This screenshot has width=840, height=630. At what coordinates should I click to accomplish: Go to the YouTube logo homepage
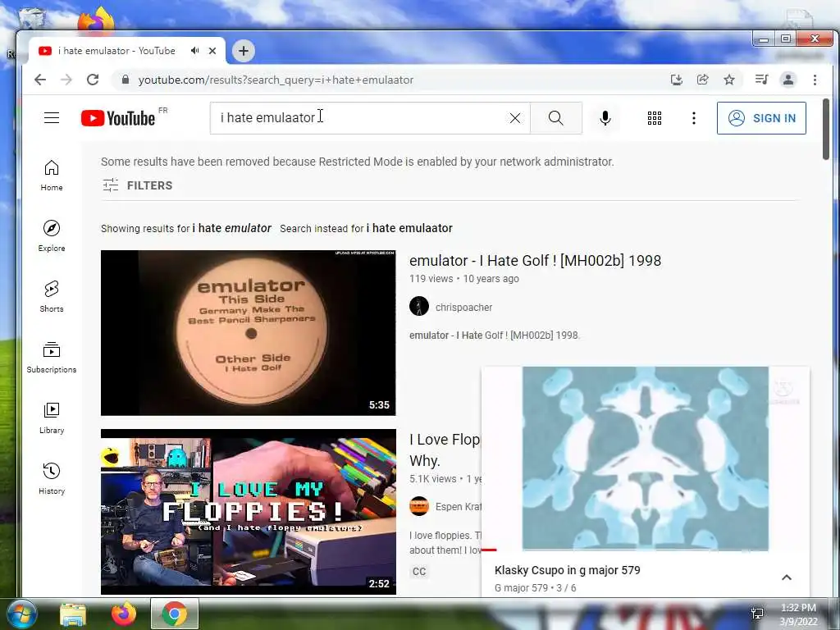(x=118, y=118)
